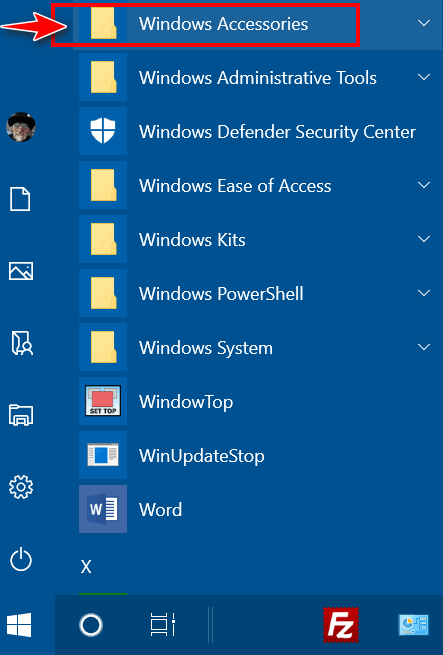Open File Explorer from the Start sidebar
The width and height of the screenshot is (443, 655).
pos(21,415)
